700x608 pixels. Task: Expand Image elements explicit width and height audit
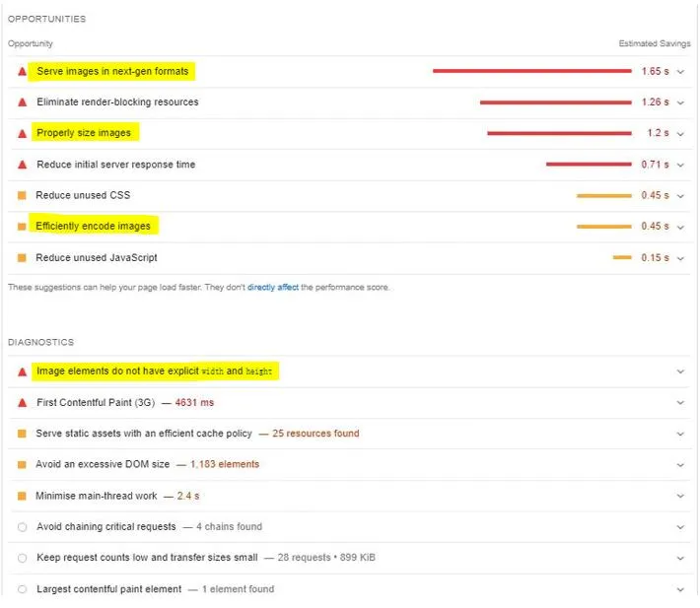(680, 372)
